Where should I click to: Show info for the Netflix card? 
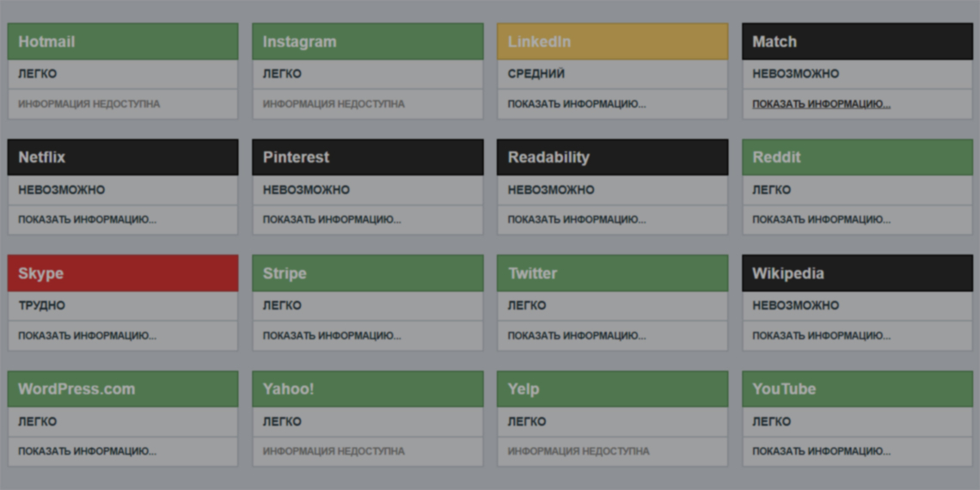(87, 219)
